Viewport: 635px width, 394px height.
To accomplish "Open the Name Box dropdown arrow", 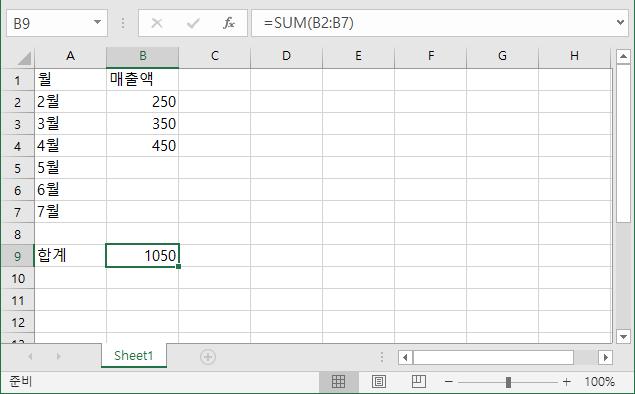I will click(97, 22).
